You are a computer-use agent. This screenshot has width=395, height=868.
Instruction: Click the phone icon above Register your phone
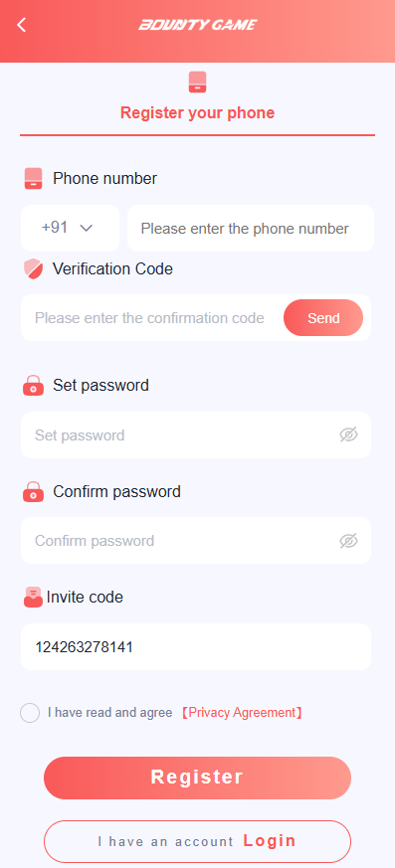pos(197,82)
